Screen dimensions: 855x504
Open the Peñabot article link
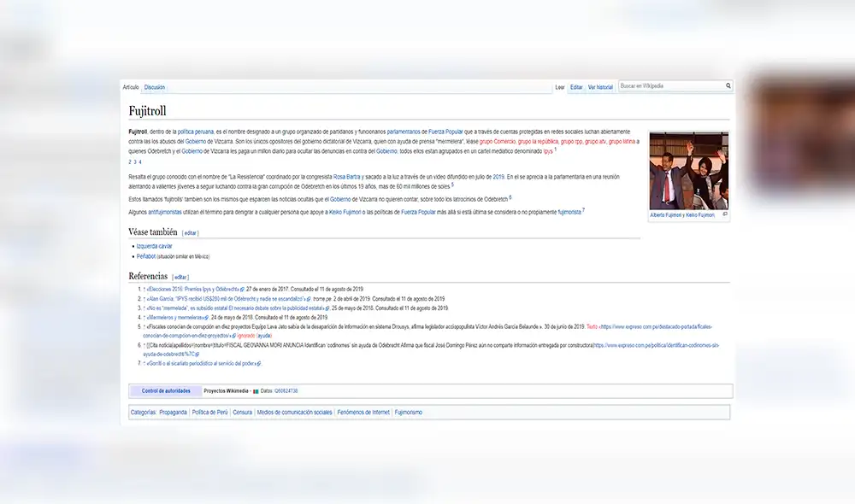point(144,256)
